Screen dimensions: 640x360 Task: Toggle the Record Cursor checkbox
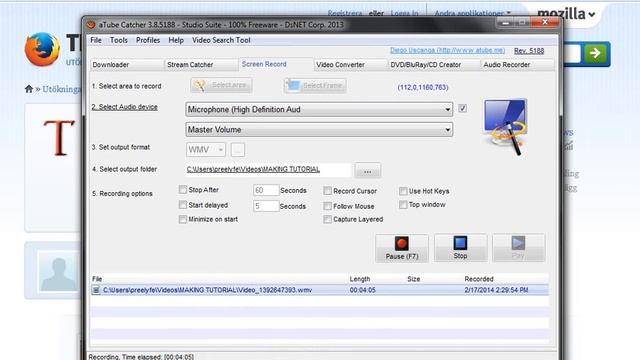pyautogui.click(x=327, y=191)
